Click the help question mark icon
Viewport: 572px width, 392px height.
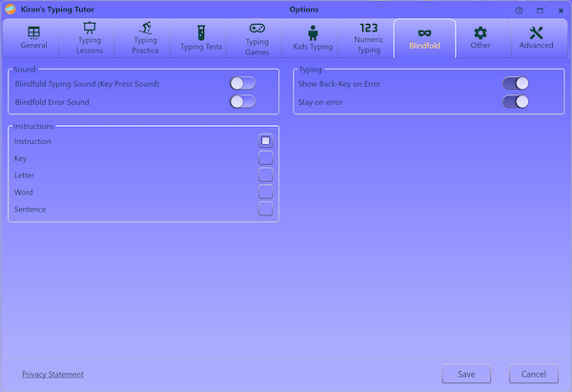[x=520, y=10]
